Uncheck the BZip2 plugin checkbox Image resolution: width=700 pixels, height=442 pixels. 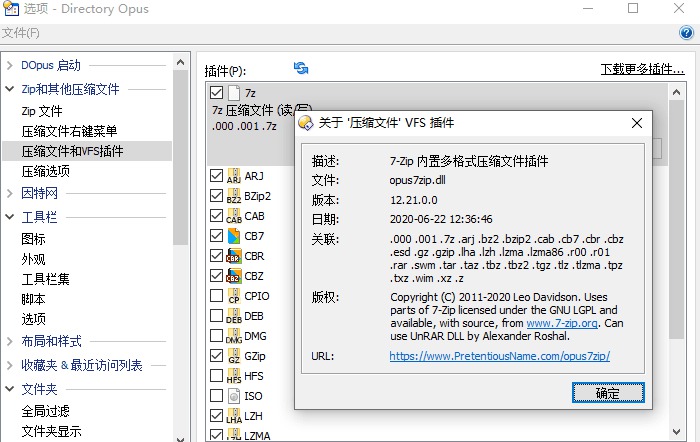point(217,196)
